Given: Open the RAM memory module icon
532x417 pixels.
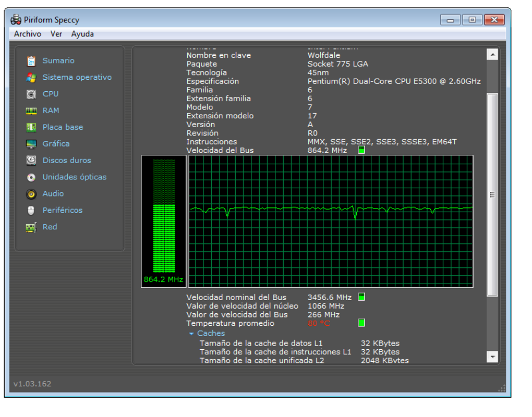Looking at the screenshot, I should pyautogui.click(x=31, y=111).
